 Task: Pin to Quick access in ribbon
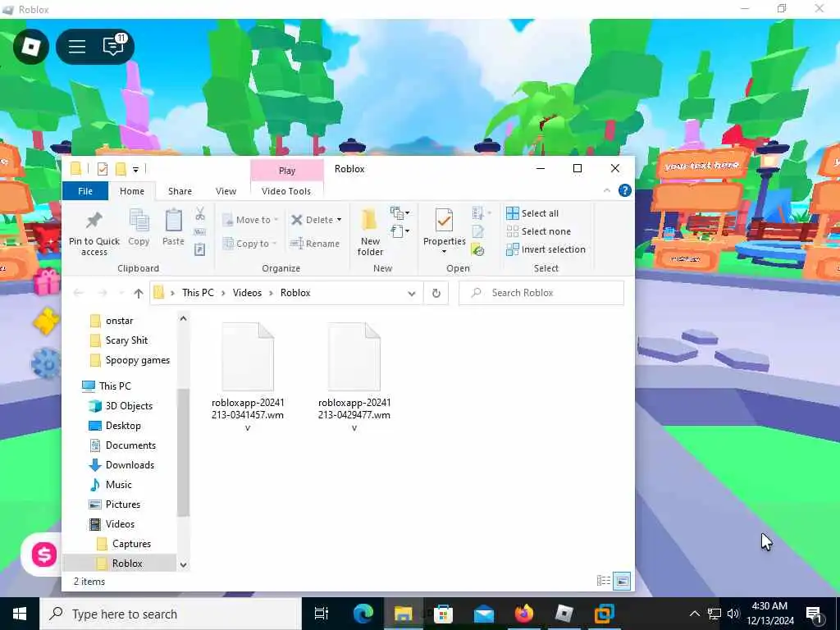tap(94, 233)
